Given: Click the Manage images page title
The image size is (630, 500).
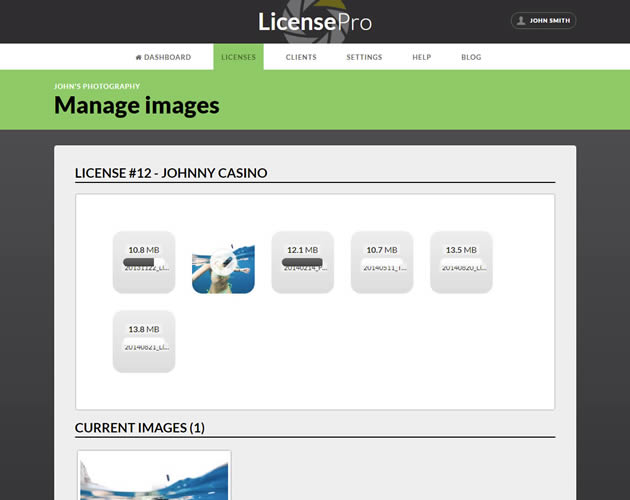Looking at the screenshot, I should 137,105.
